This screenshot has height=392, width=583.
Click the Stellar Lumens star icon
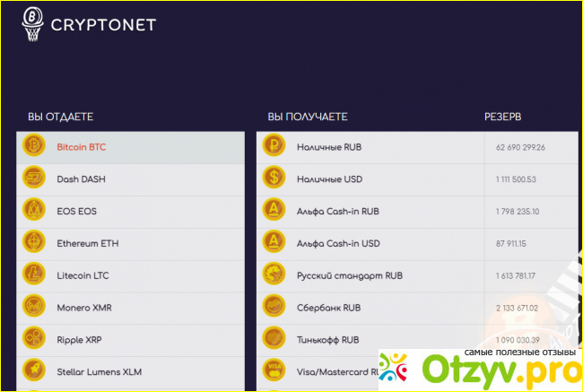pos(35,371)
